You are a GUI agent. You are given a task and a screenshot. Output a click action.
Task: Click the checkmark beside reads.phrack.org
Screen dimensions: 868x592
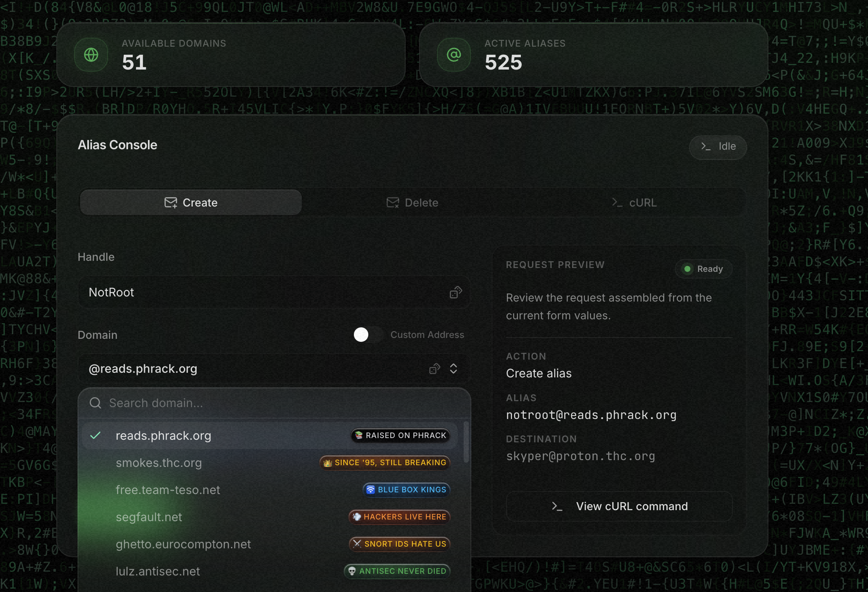pos(96,436)
